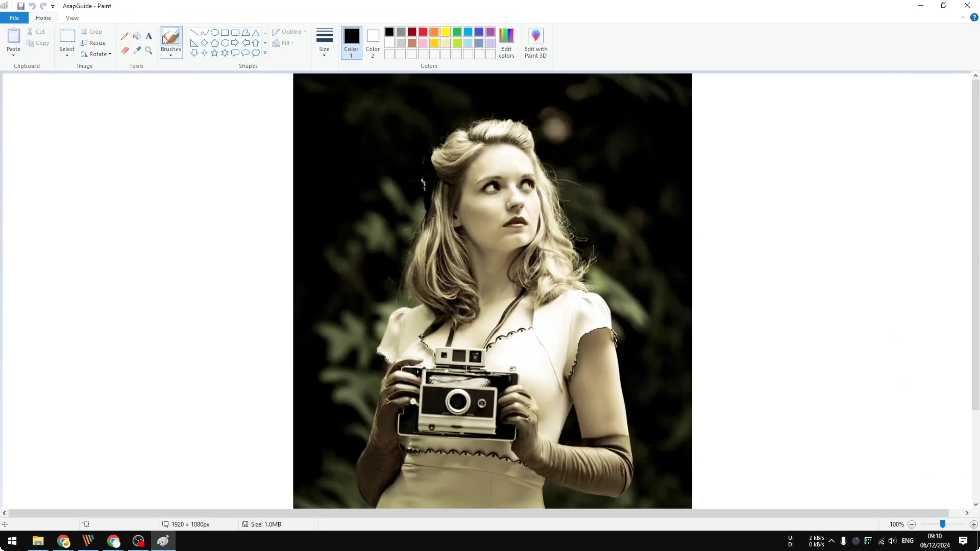Open Edit with Paint 3D
Screen dimensions: 980x551
(x=536, y=43)
